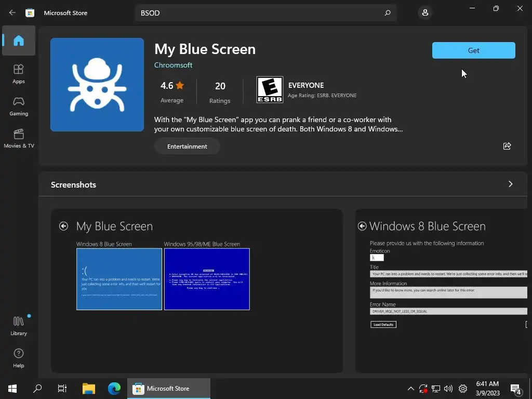Image resolution: width=532 pixels, height=399 pixels.
Task: Open the Windows Start menu
Action: tap(12, 389)
